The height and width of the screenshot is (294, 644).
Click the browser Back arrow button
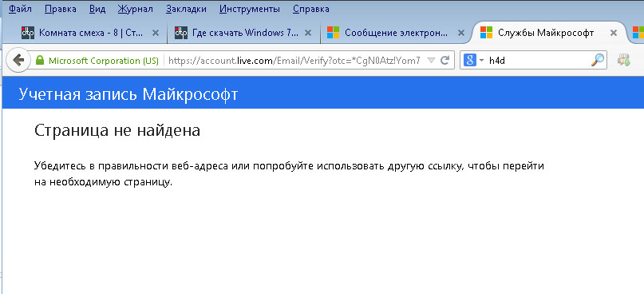(18, 61)
